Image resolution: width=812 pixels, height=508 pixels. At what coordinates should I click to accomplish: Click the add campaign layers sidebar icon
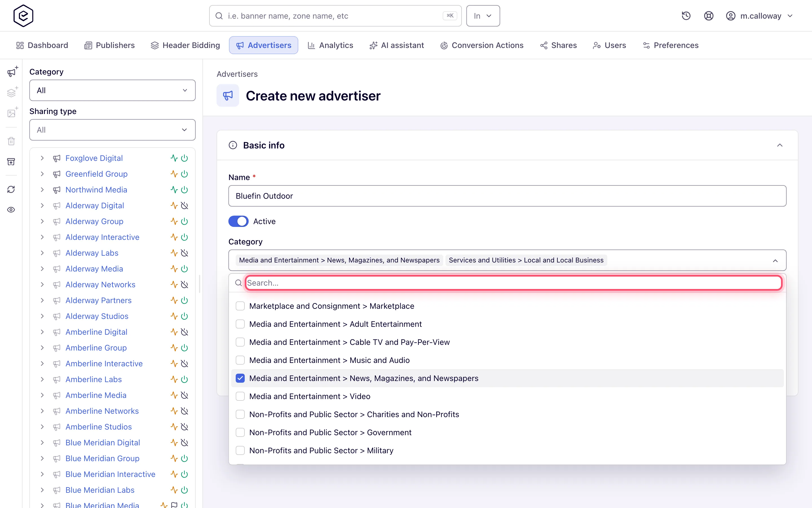pos(12,92)
